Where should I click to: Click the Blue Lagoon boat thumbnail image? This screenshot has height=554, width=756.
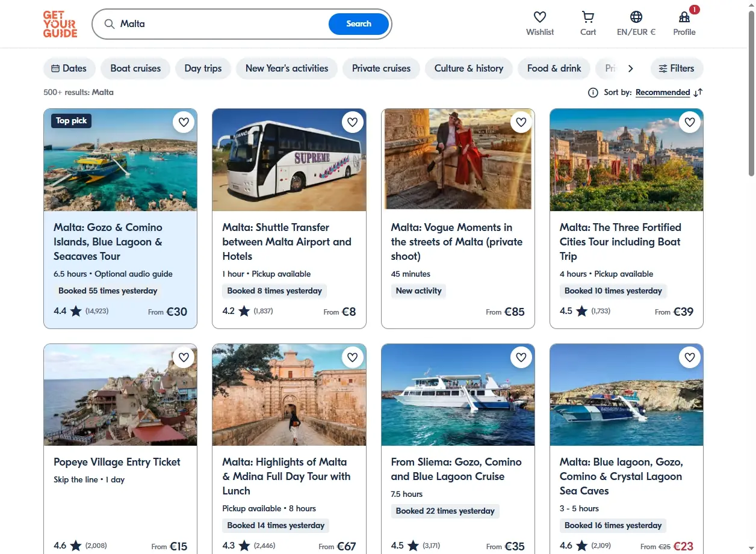[x=120, y=160]
